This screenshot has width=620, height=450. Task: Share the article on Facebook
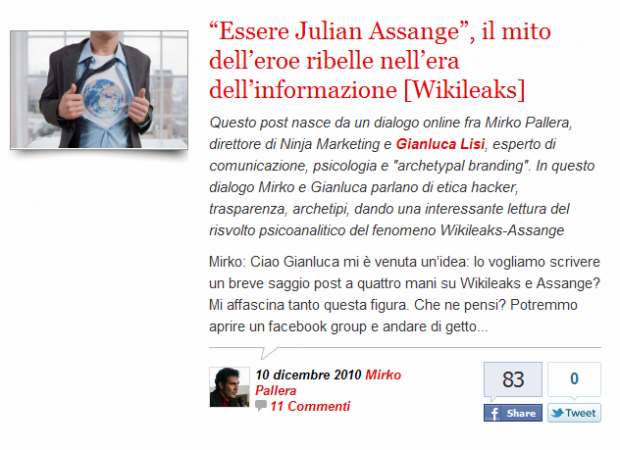pos(513,413)
